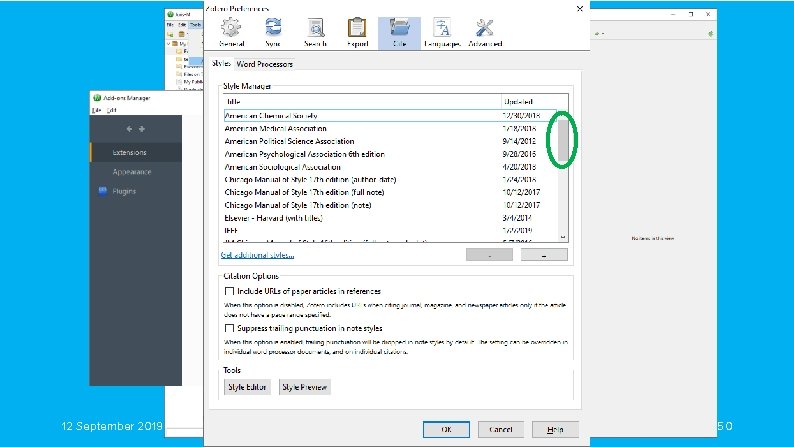Click New Collection icon in library toolbar
Viewport: 794px width, 447px height.
tap(170, 34)
